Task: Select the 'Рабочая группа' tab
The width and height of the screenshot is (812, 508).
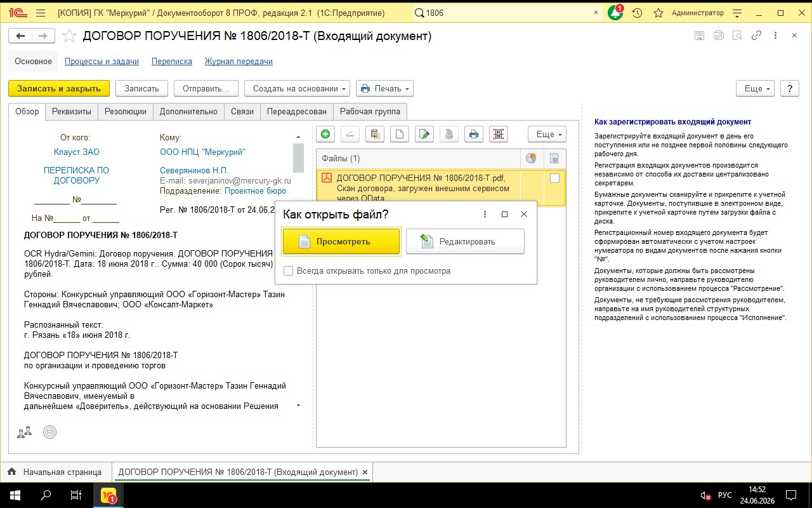Action: 370,112
